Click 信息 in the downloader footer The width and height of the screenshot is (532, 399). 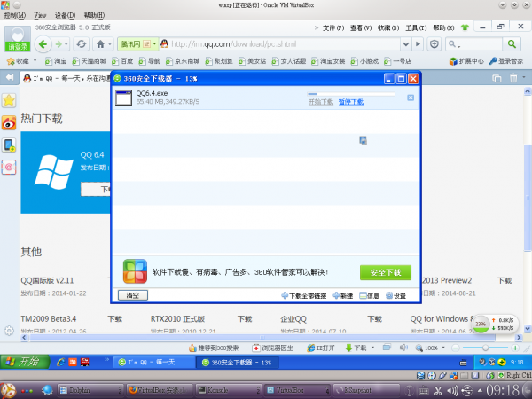click(x=369, y=296)
